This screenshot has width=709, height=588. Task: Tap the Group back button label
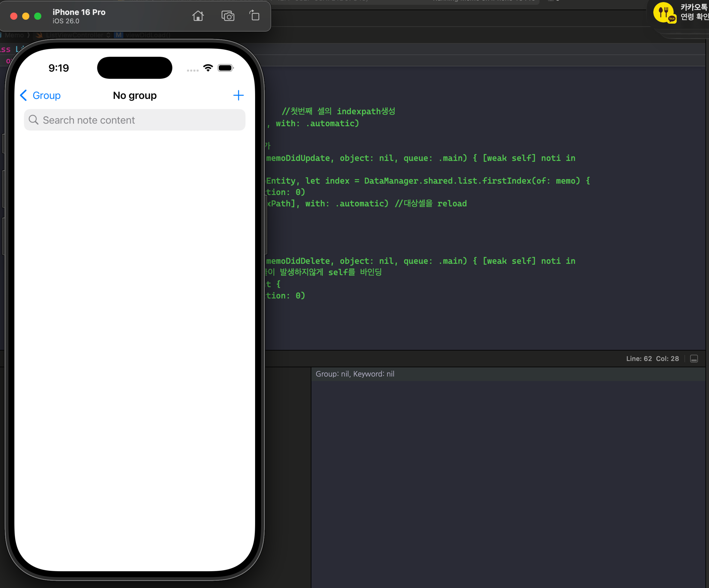coord(47,95)
